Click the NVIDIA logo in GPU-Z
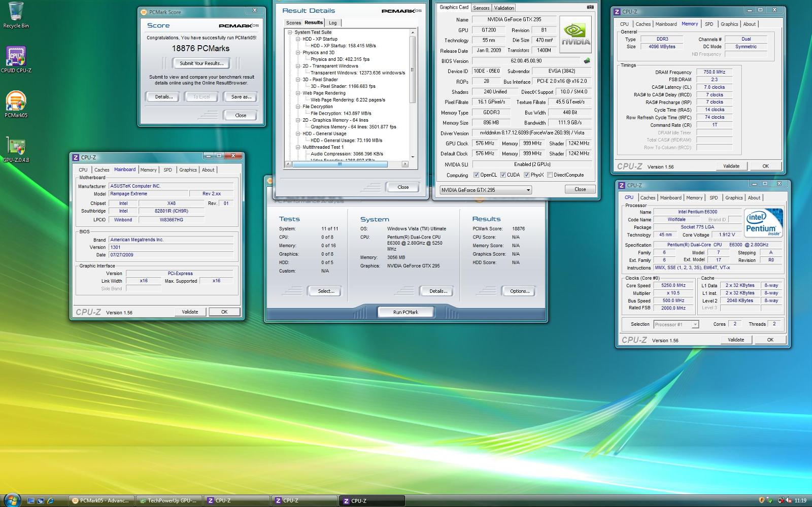The image size is (812, 507). [x=576, y=35]
